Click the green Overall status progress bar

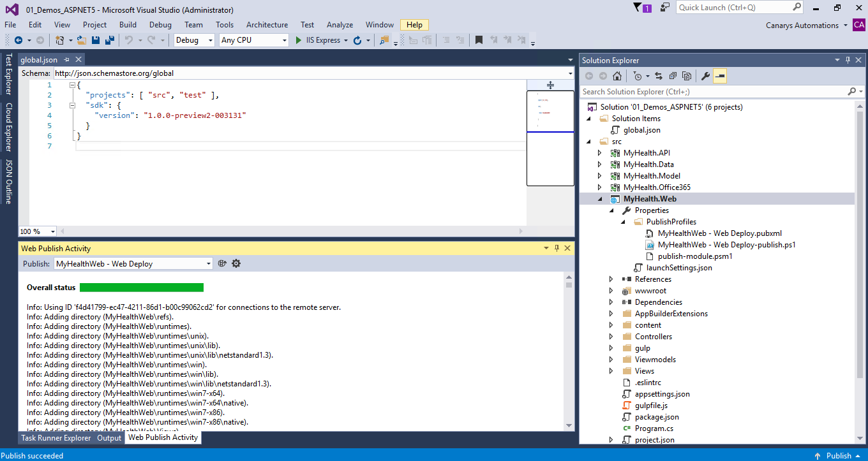click(x=142, y=288)
